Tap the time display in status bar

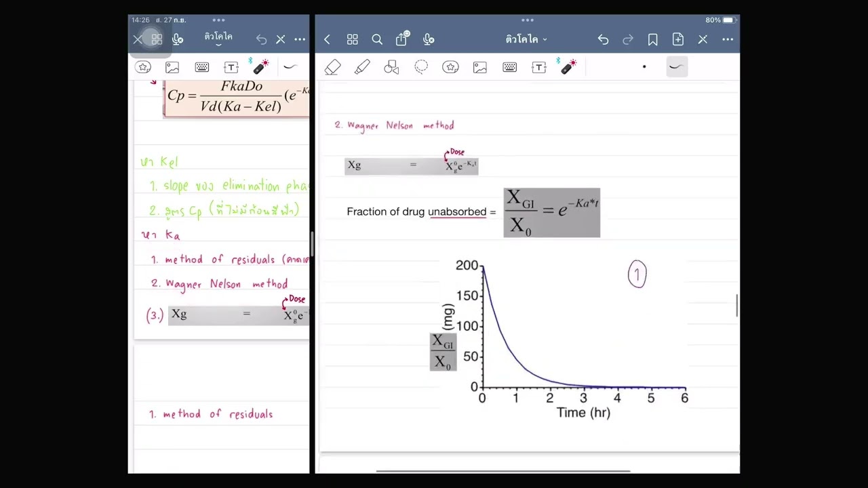[x=140, y=20]
